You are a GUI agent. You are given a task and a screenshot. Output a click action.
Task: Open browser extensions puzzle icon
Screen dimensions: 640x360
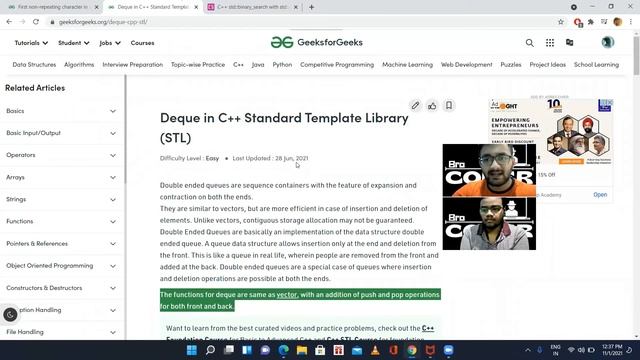pyautogui.click(x=590, y=22)
